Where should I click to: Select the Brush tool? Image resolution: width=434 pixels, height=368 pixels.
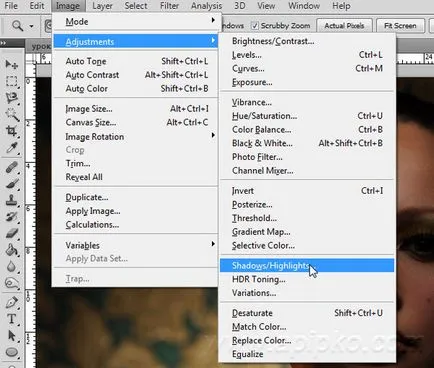pyautogui.click(x=12, y=183)
